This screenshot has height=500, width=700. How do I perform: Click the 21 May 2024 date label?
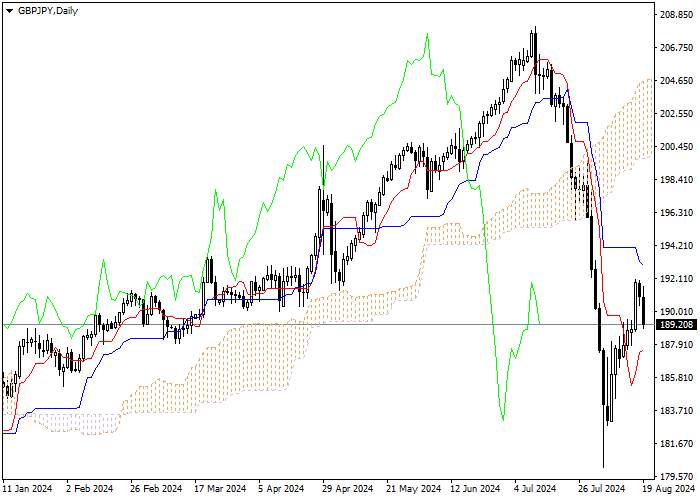pos(412,488)
